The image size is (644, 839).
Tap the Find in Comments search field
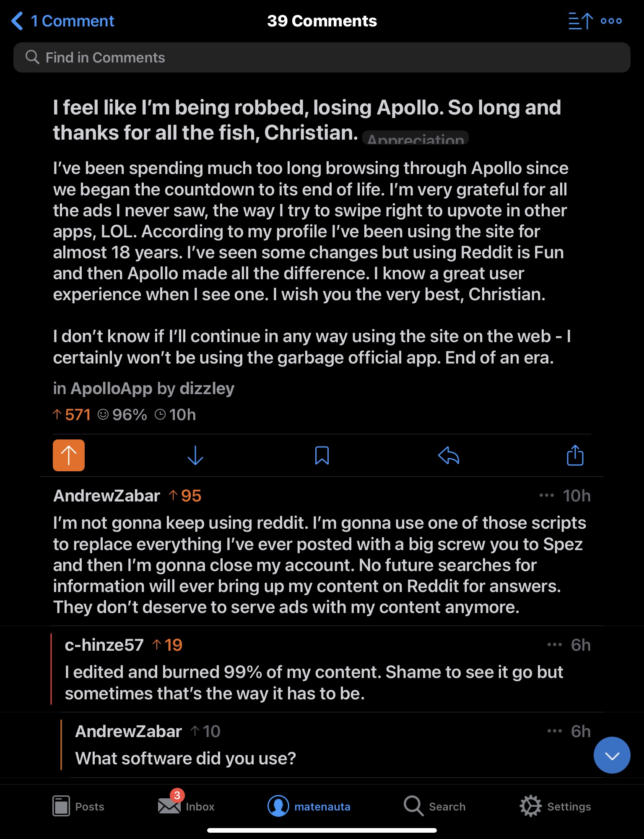tap(322, 57)
